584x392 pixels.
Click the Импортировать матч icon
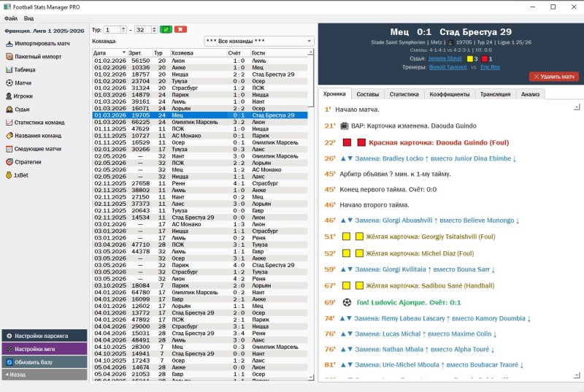(9, 44)
